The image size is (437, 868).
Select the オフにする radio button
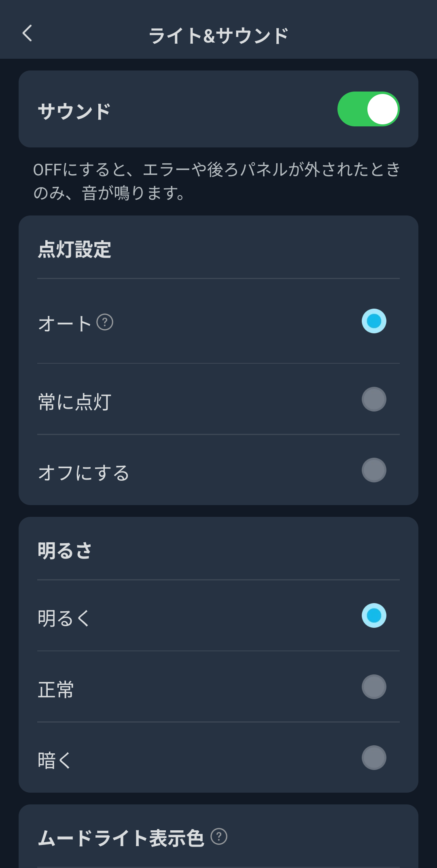pos(374,470)
